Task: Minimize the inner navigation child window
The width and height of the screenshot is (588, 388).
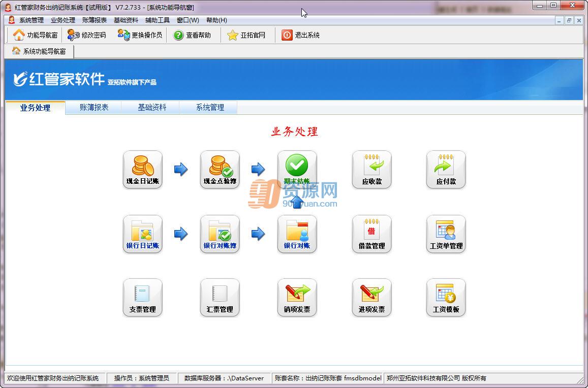Action: point(560,21)
